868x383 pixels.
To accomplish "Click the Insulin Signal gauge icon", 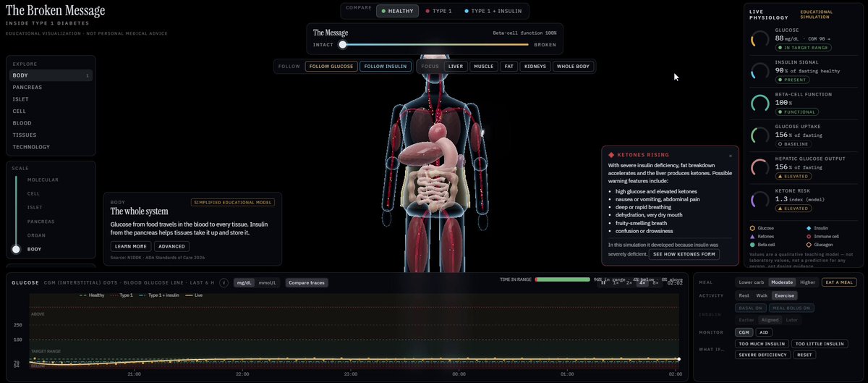I will point(760,72).
